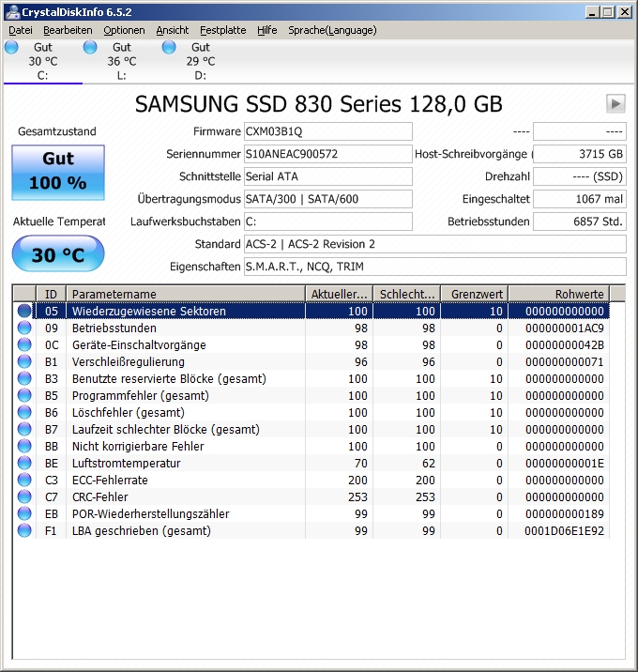
Task: Click the Eingeschaltet value 1067 mal
Action: coord(579,199)
